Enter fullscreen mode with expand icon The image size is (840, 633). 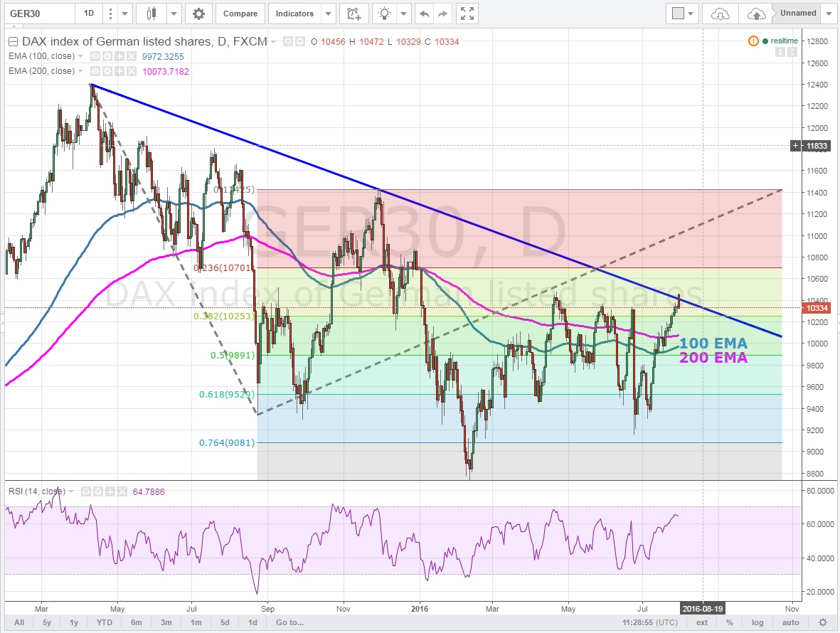point(467,14)
